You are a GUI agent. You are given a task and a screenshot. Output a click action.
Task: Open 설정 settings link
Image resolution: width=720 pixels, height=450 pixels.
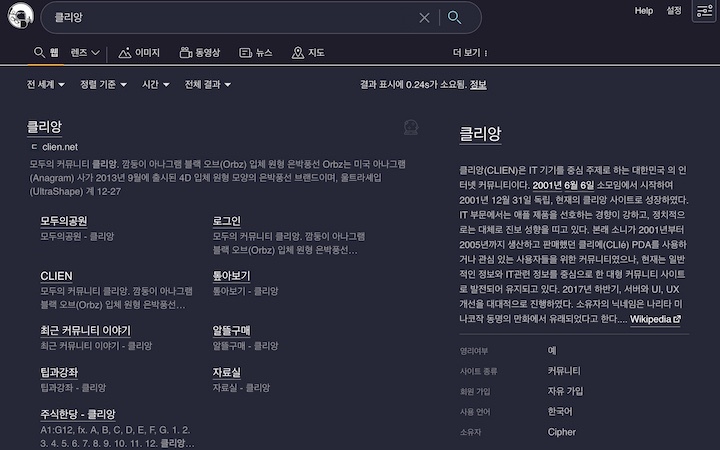[674, 11]
